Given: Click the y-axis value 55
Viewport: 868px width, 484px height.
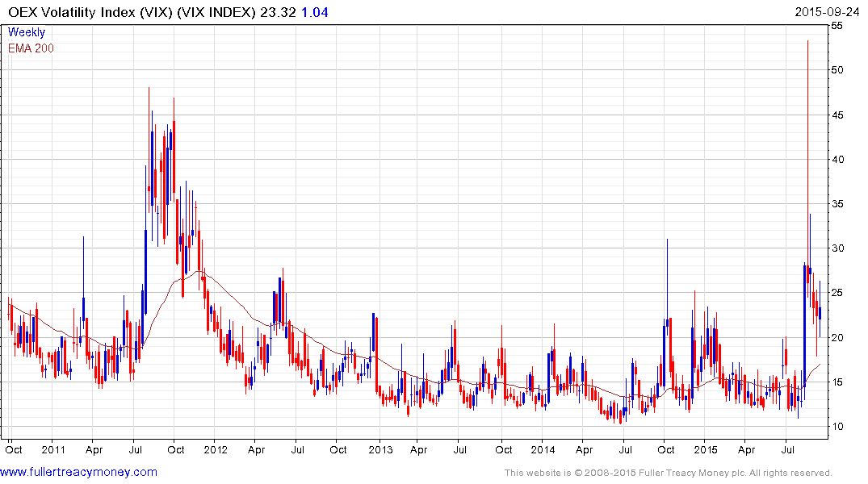Looking at the screenshot, I should [837, 26].
